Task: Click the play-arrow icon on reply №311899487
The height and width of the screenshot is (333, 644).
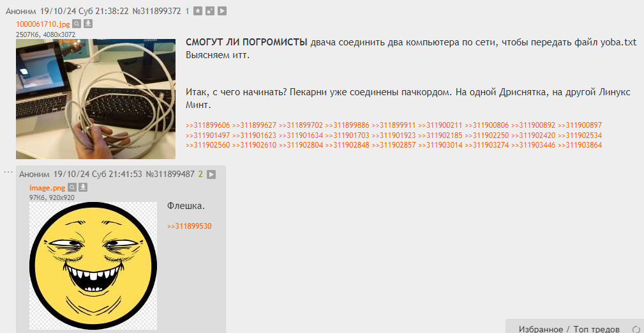Action: coord(211,174)
